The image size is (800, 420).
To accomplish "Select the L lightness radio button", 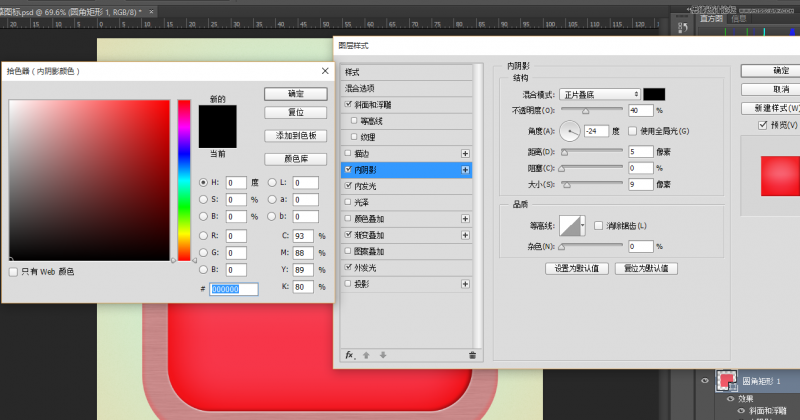I will [x=272, y=182].
